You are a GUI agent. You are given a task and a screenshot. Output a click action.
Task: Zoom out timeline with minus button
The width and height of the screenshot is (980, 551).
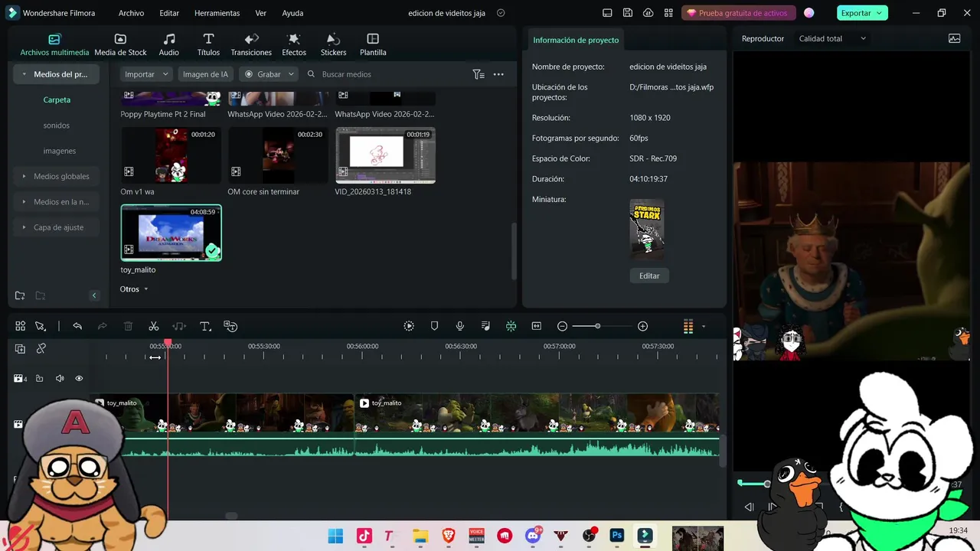pyautogui.click(x=562, y=326)
